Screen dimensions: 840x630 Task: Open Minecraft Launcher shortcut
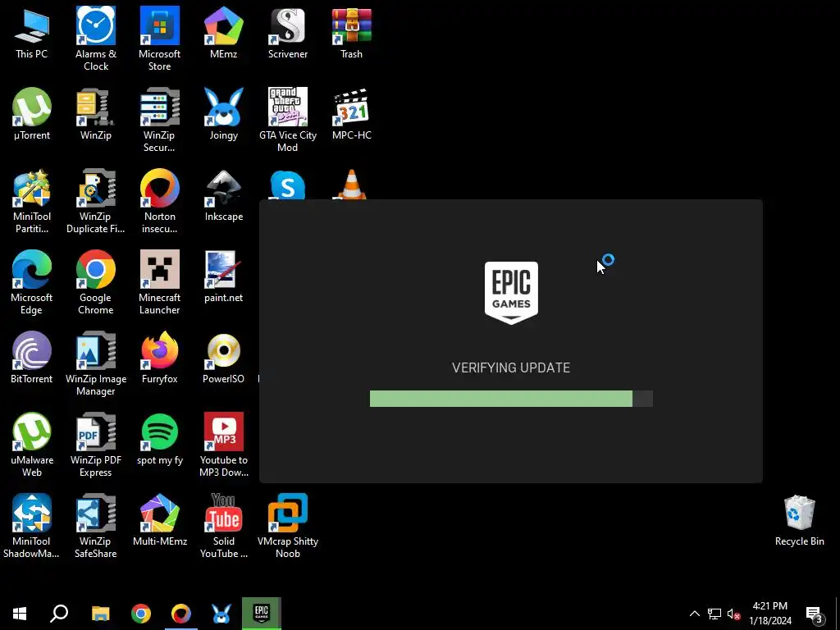click(160, 282)
